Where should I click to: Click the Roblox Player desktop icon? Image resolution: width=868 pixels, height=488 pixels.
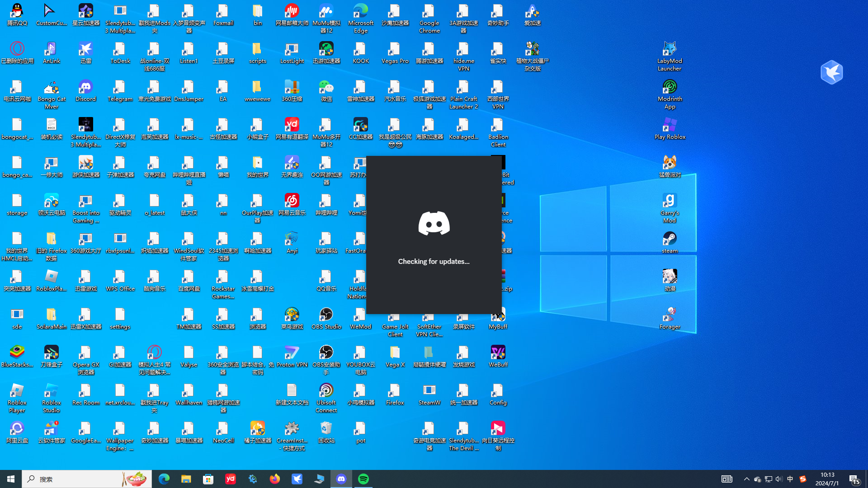(x=17, y=398)
